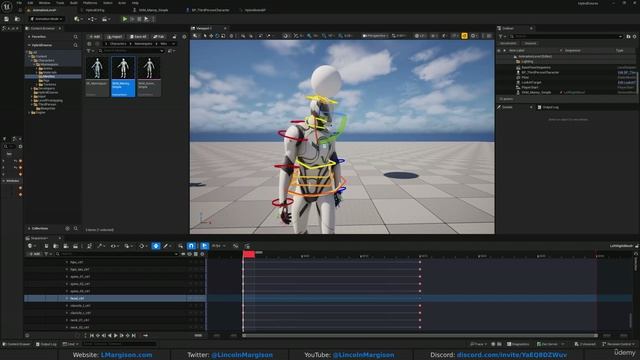Open the Content Drawer from status bar
The height and width of the screenshot is (360, 640).
[x=16, y=344]
